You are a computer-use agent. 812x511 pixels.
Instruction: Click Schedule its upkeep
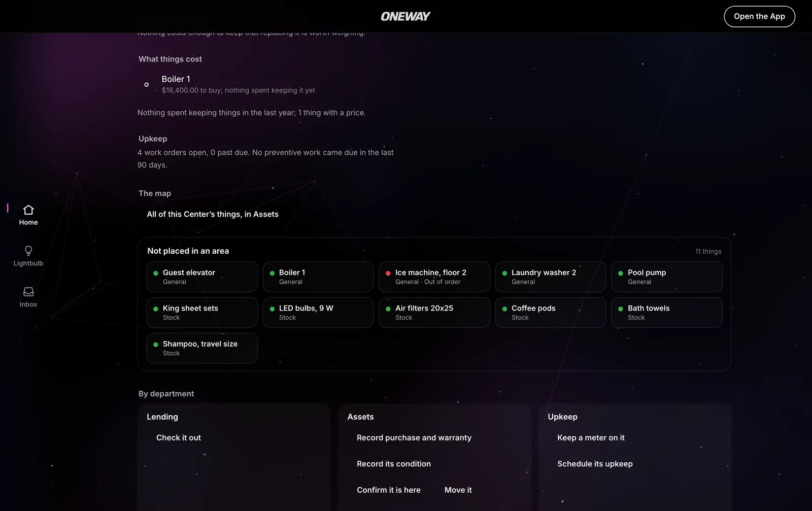(x=595, y=464)
